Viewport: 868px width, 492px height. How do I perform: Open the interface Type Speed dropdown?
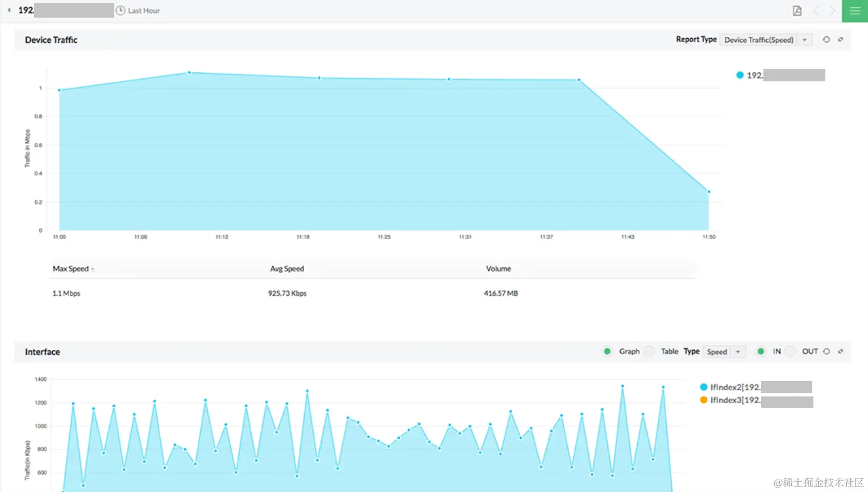[724, 352]
